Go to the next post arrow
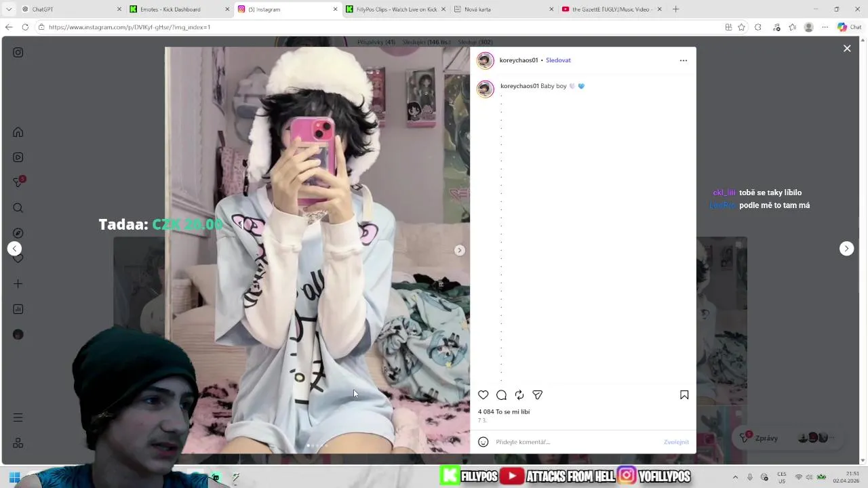Viewport: 868px width, 488px height. (x=846, y=249)
